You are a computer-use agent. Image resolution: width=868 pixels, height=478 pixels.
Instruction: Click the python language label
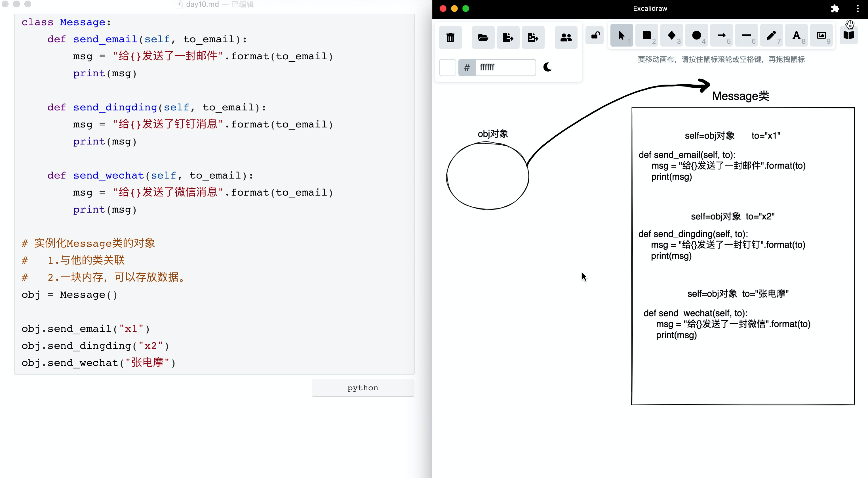click(x=363, y=388)
